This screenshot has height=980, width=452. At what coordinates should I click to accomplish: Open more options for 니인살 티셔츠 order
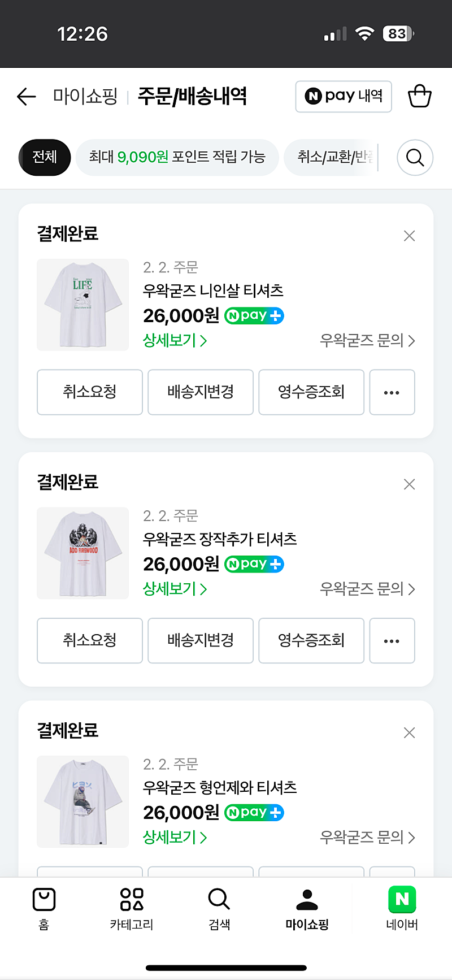(x=392, y=392)
